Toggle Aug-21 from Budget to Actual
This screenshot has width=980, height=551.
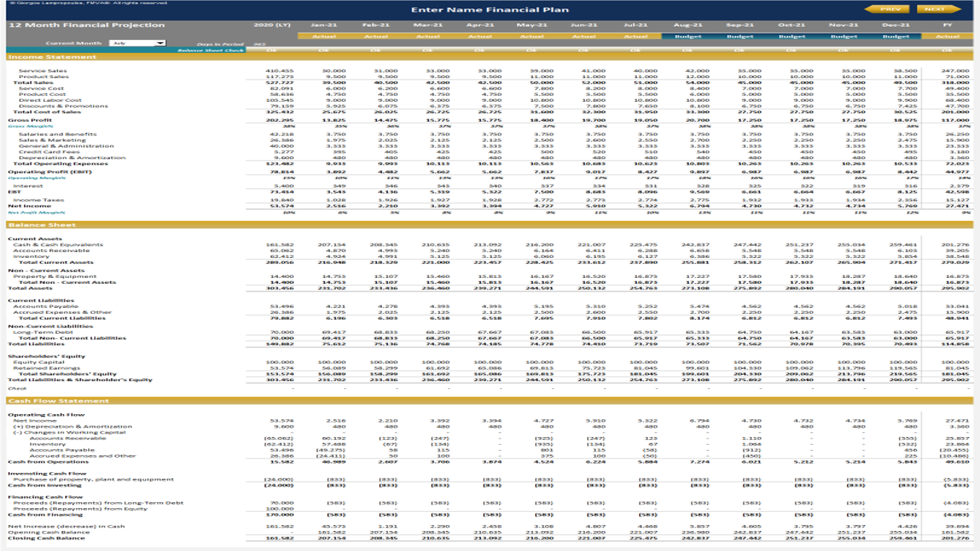(x=688, y=34)
